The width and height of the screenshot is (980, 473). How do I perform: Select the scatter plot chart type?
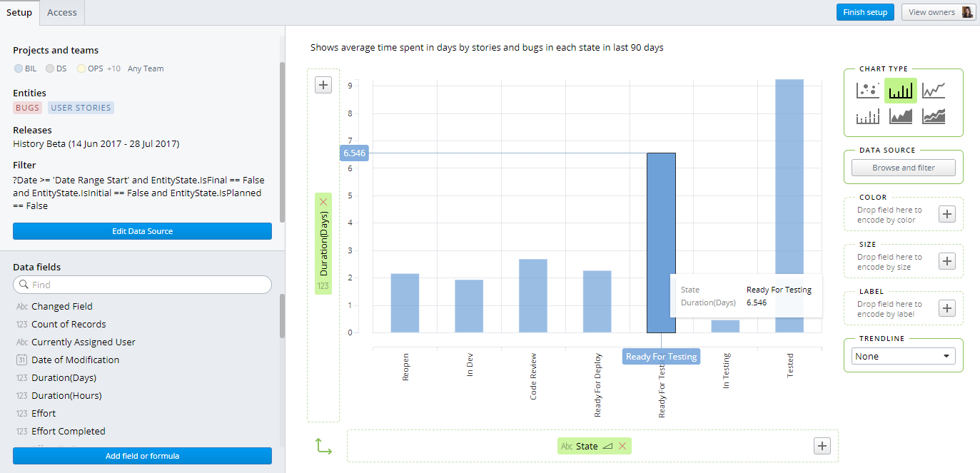pyautogui.click(x=867, y=91)
